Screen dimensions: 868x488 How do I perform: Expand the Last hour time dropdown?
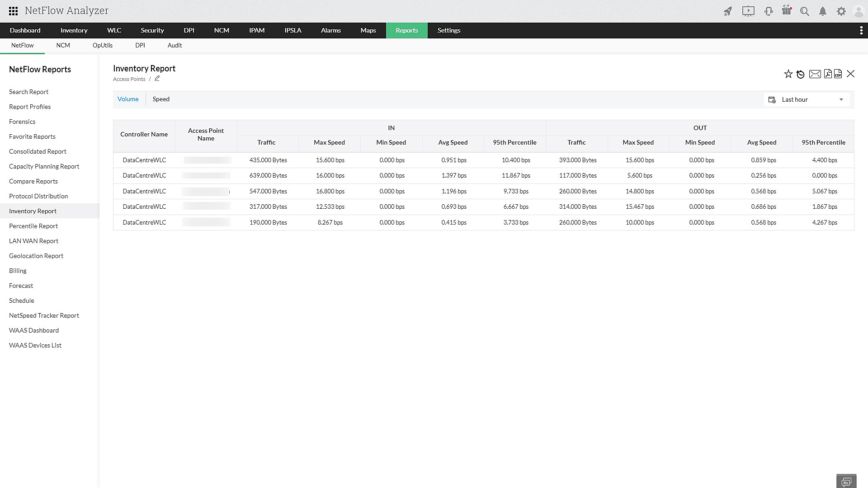pos(807,99)
